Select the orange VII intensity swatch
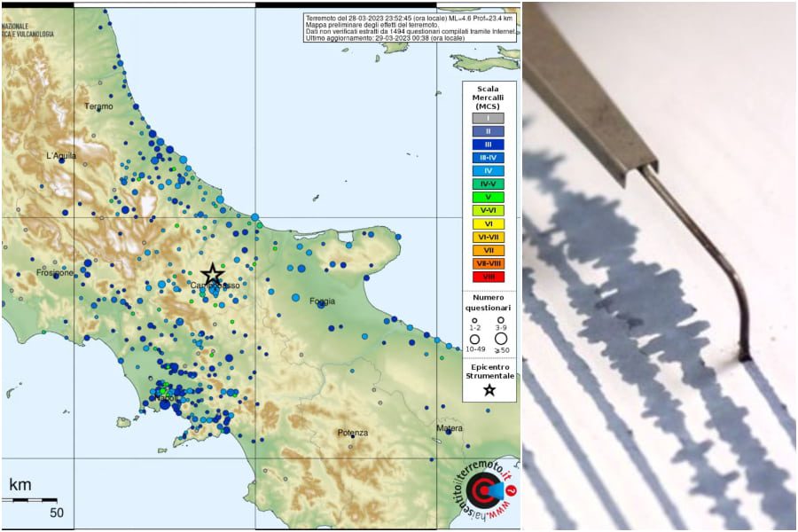The image size is (798, 532). pos(488,250)
